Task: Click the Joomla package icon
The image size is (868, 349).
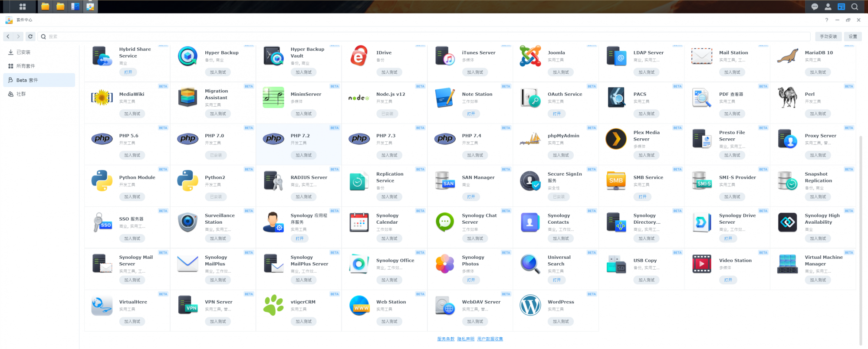Action: [530, 56]
